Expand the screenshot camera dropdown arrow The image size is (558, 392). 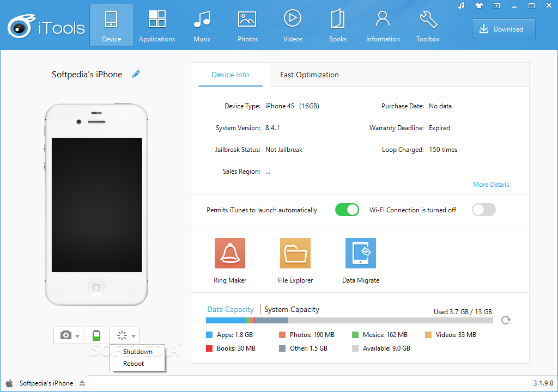click(x=77, y=336)
